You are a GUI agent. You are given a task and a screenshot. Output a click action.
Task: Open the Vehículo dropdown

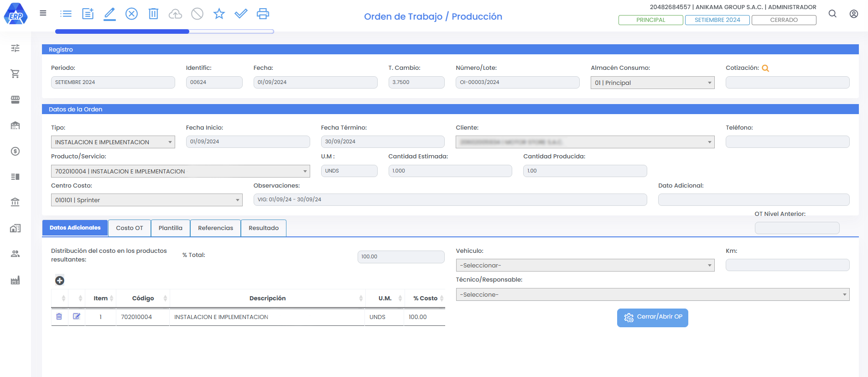pyautogui.click(x=585, y=265)
